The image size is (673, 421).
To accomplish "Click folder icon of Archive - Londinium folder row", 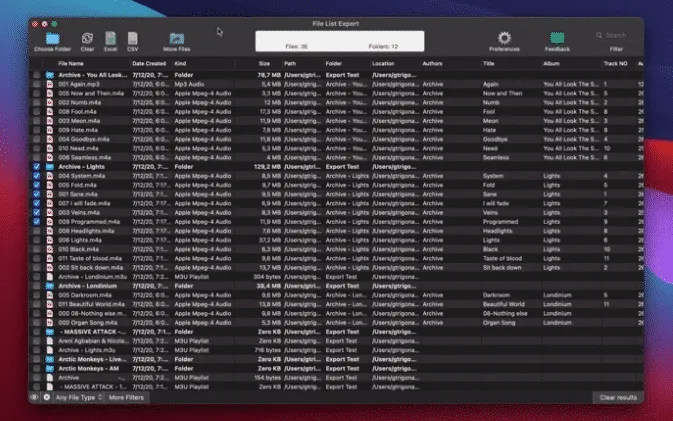I will click(50, 286).
